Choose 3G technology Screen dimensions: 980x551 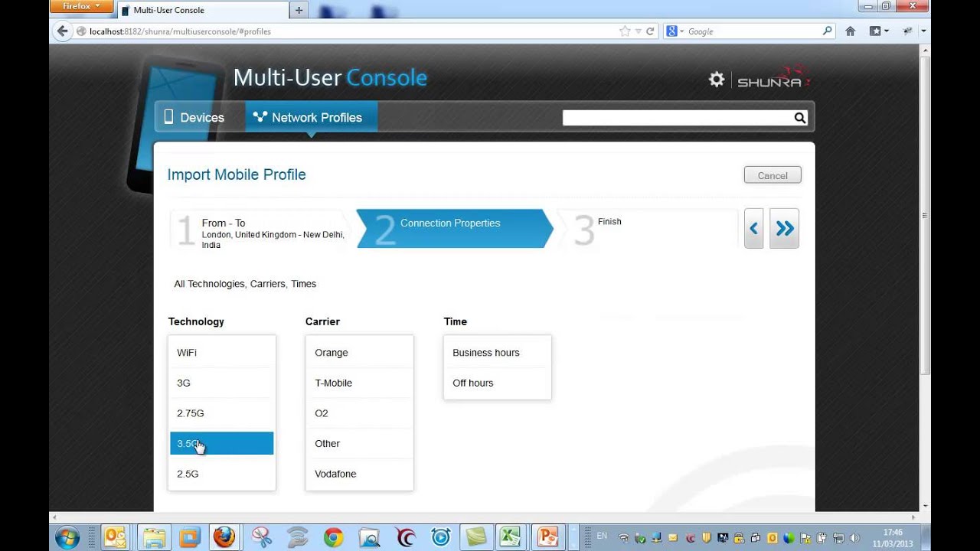coord(221,383)
